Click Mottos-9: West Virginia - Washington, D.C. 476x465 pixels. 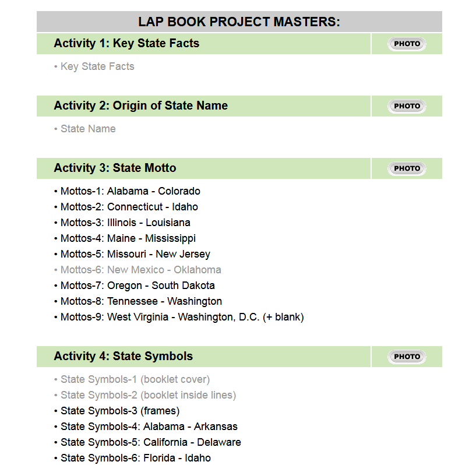(182, 317)
